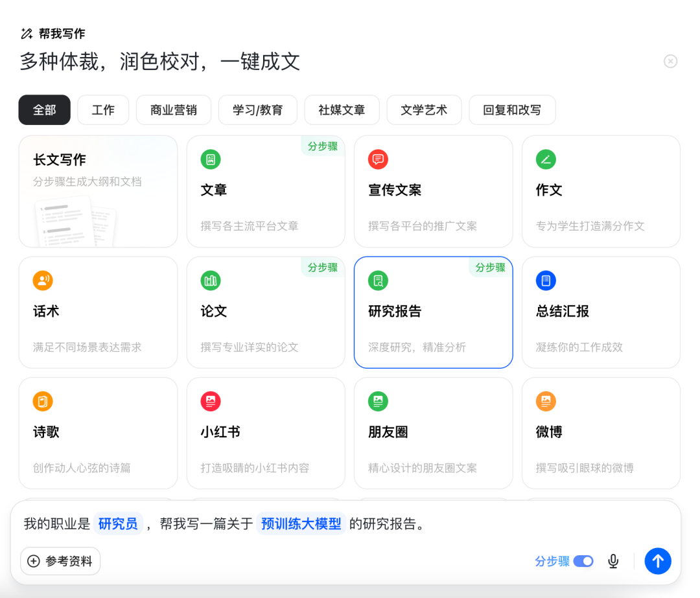The height and width of the screenshot is (598, 700).
Task: Select the 话术 speaking scripts icon
Action: [43, 281]
